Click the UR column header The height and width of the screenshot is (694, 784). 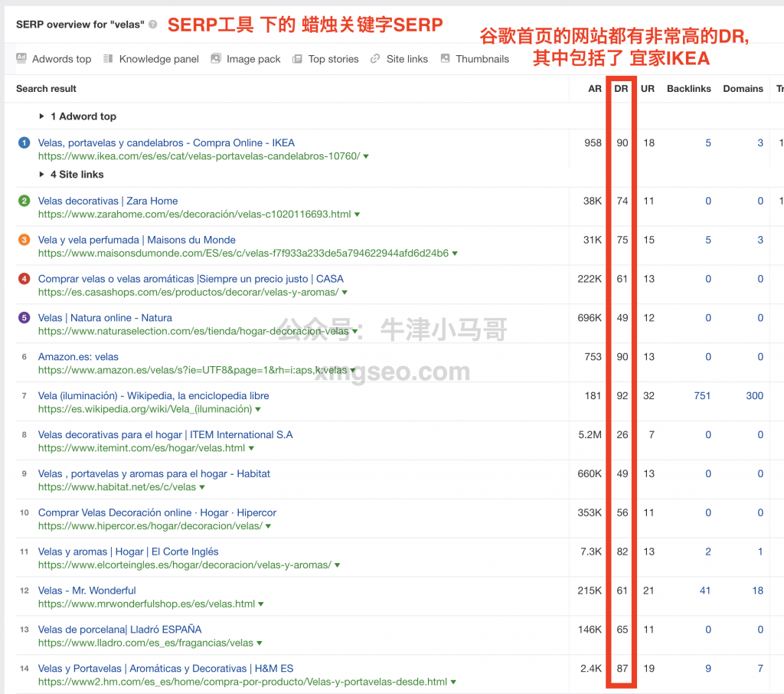(x=648, y=89)
